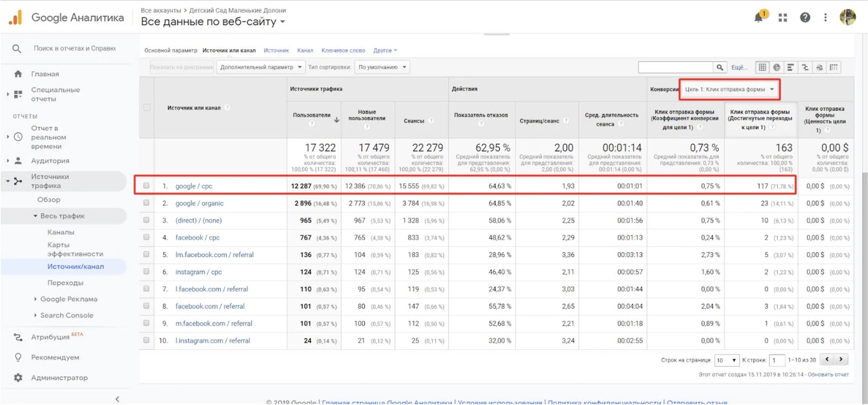Tick the select-all checkbox in table header
Image resolution: width=868 pixels, height=405 pixels.
tap(146, 107)
